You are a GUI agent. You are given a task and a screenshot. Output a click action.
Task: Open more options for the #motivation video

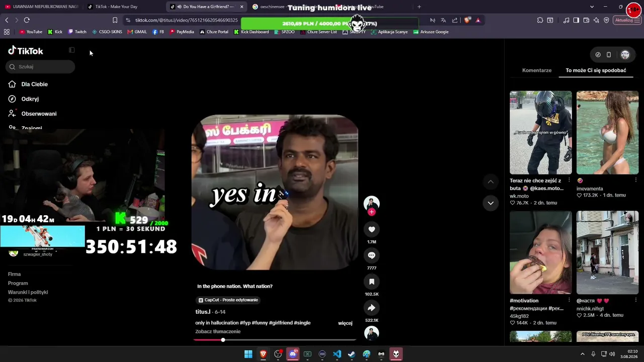coord(569,300)
